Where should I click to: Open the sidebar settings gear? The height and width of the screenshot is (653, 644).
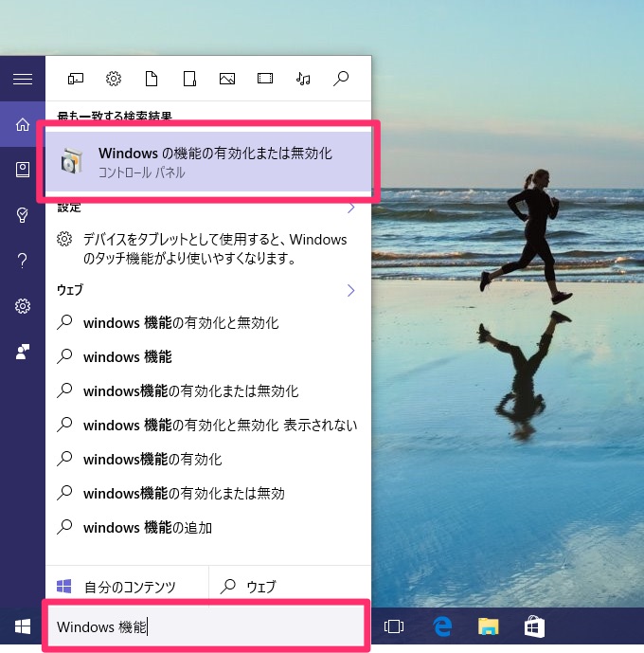(x=23, y=306)
